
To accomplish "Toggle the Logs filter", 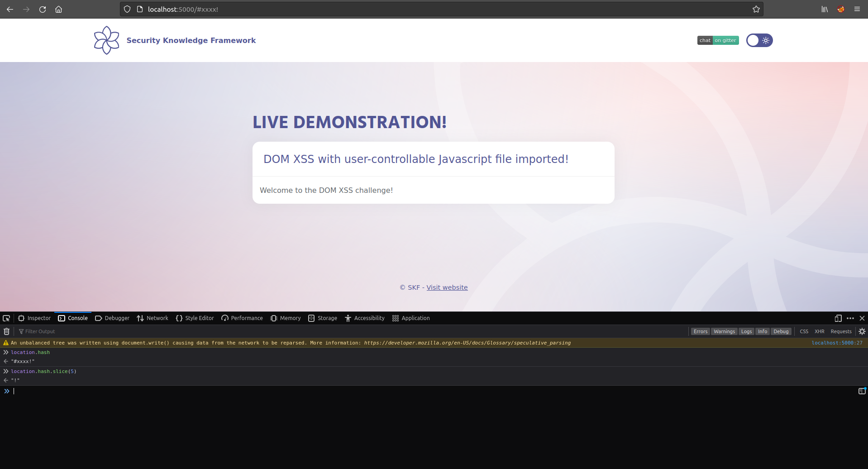I will click(746, 331).
